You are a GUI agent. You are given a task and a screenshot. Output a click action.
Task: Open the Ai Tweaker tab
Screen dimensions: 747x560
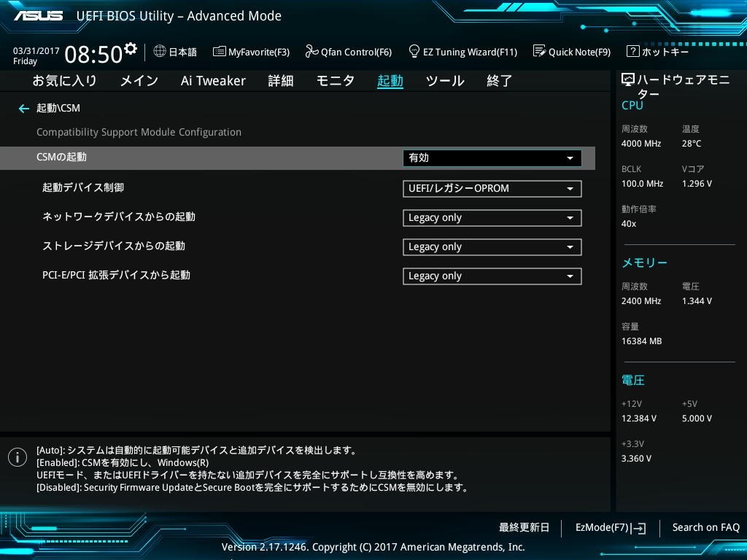[213, 80]
